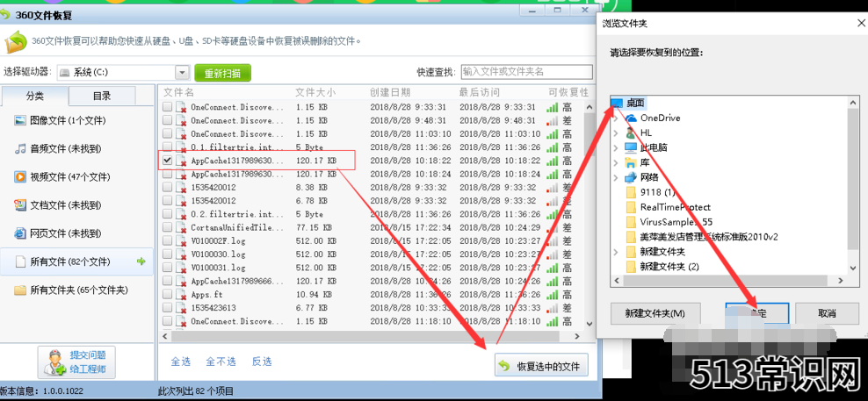Click the 网络 network icon

coord(631,177)
